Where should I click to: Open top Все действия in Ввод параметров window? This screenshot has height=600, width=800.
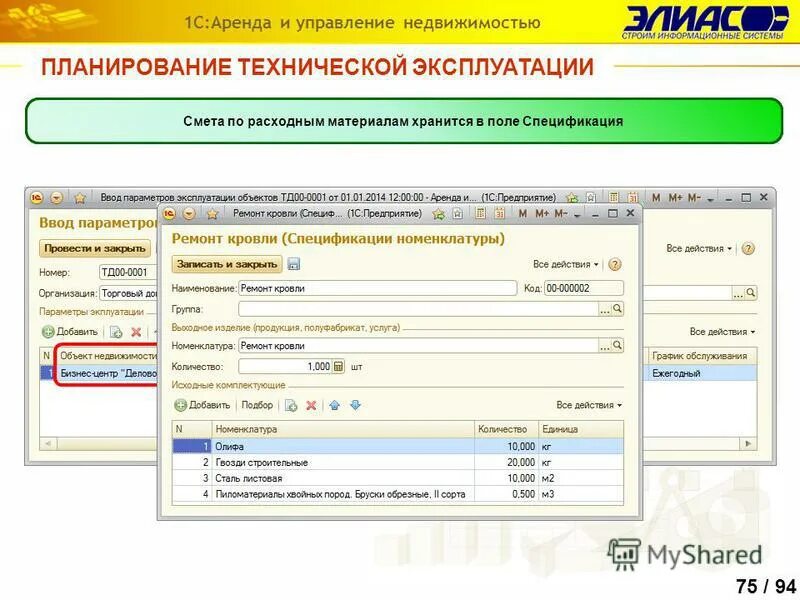pos(699,248)
